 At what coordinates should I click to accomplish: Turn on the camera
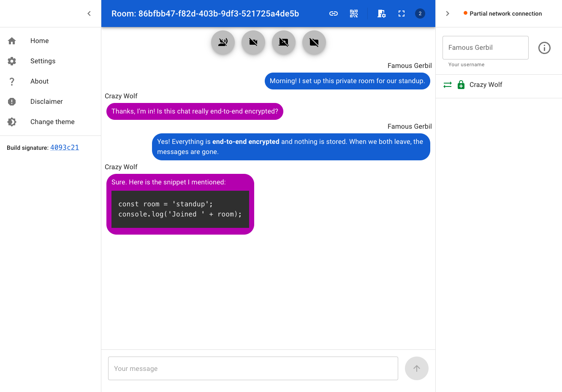click(253, 42)
